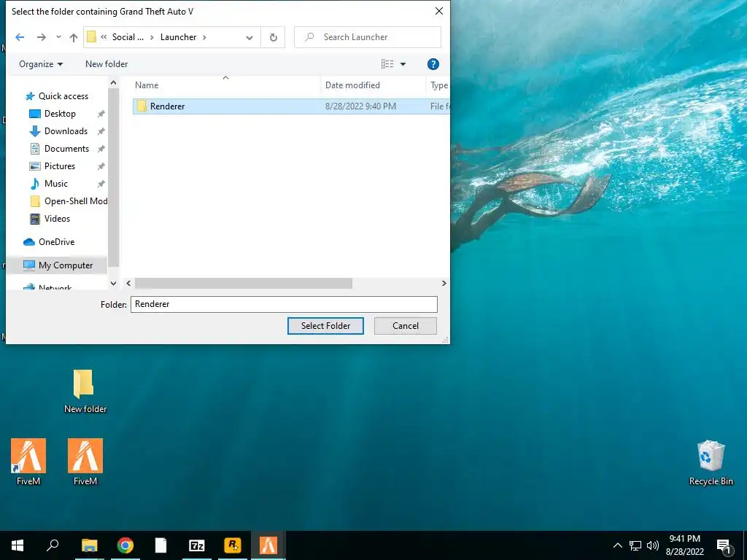Click the Renderer date 8/28/2022 9:40 PM

[360, 106]
